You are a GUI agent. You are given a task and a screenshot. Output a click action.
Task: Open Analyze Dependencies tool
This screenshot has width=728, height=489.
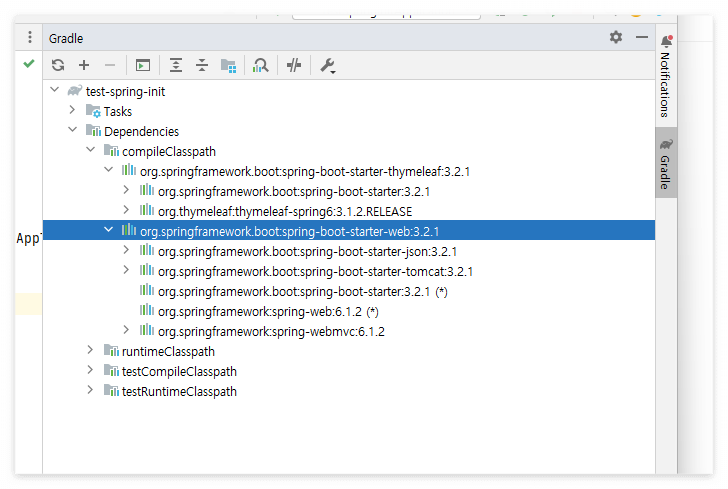pos(260,65)
